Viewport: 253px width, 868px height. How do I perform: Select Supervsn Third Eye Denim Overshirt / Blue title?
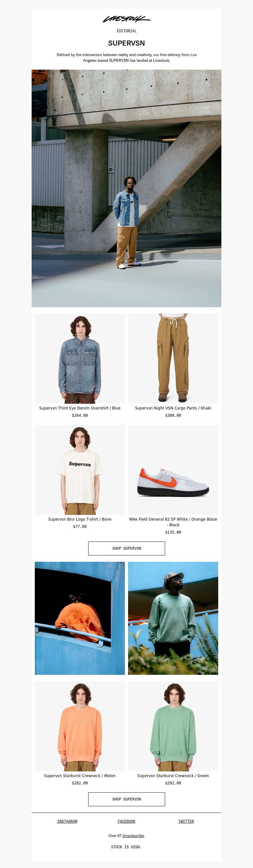(x=80, y=408)
